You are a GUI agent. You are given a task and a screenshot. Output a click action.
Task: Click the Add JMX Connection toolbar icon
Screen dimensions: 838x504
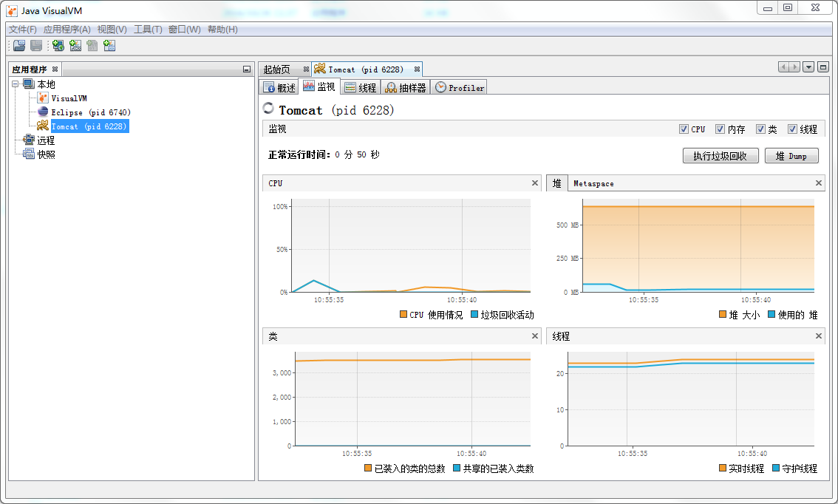(75, 46)
